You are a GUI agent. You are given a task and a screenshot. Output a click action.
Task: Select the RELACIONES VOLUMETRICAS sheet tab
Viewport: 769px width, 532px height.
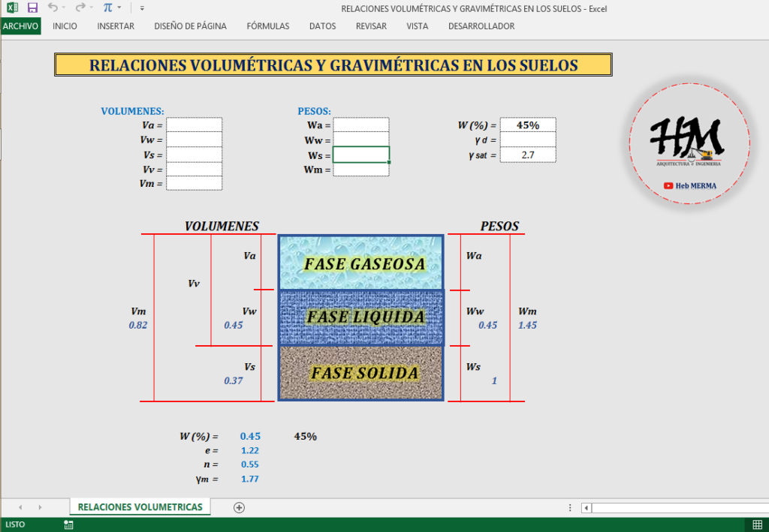140,507
